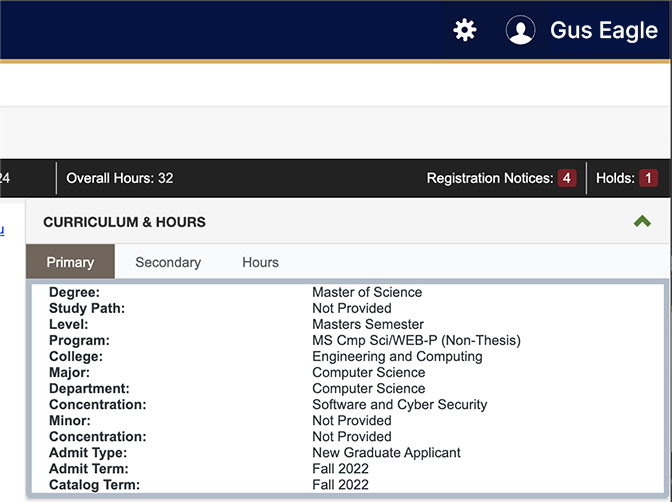Click the Overall Hours: 32 entry

tap(120, 178)
